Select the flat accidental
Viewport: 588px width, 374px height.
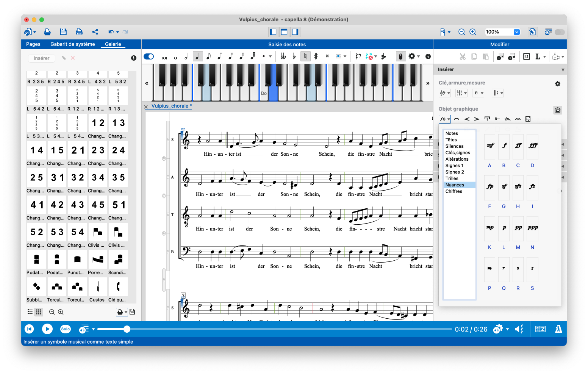point(294,56)
